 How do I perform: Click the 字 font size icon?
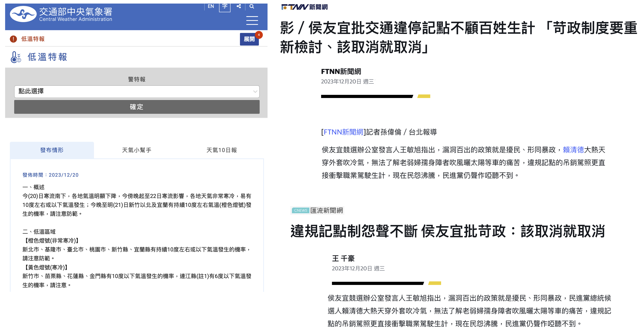click(x=225, y=6)
